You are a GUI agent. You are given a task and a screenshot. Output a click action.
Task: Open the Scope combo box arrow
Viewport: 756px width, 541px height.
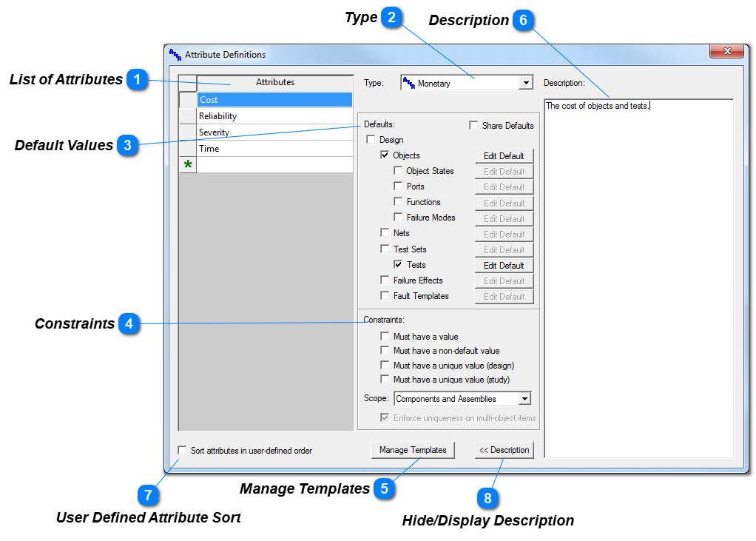click(524, 399)
